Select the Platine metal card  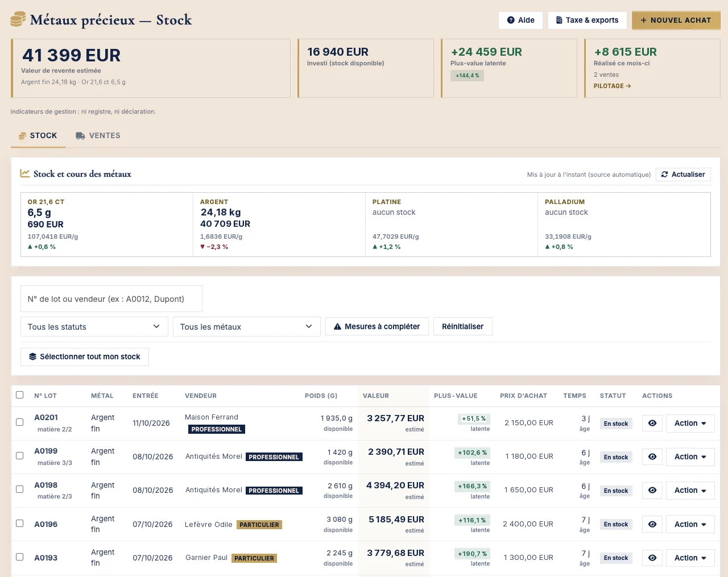coord(452,225)
